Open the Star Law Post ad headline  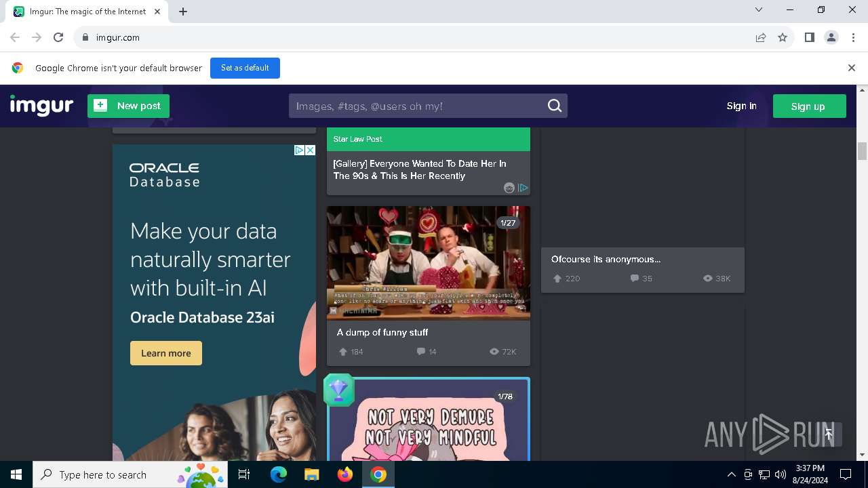(x=420, y=169)
